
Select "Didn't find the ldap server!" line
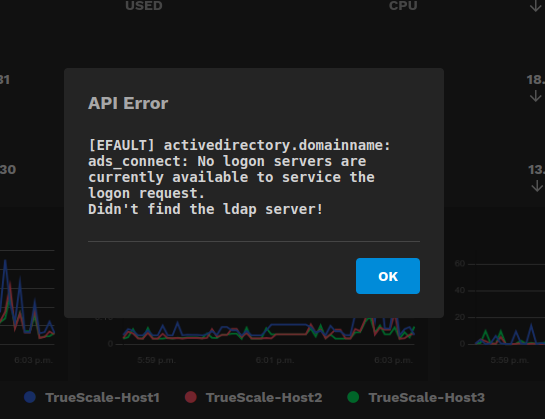point(205,209)
